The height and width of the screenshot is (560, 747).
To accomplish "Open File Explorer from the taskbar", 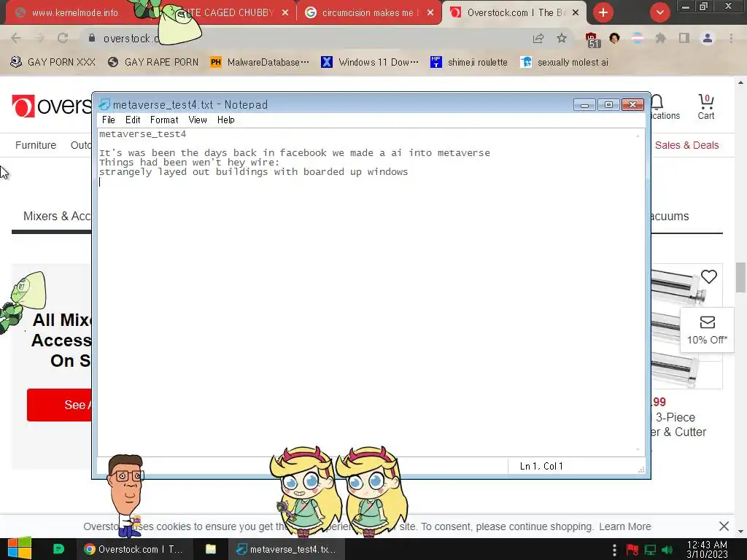I will click(211, 549).
